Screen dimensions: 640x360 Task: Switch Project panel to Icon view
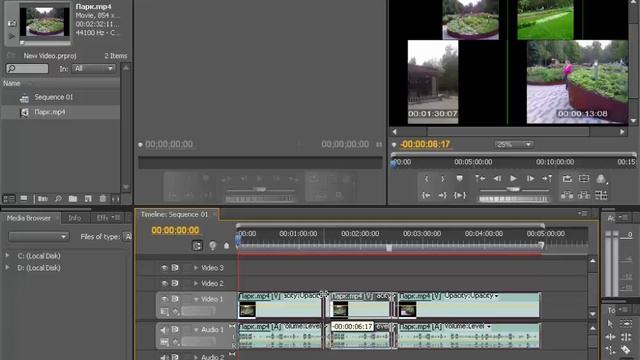24,199
